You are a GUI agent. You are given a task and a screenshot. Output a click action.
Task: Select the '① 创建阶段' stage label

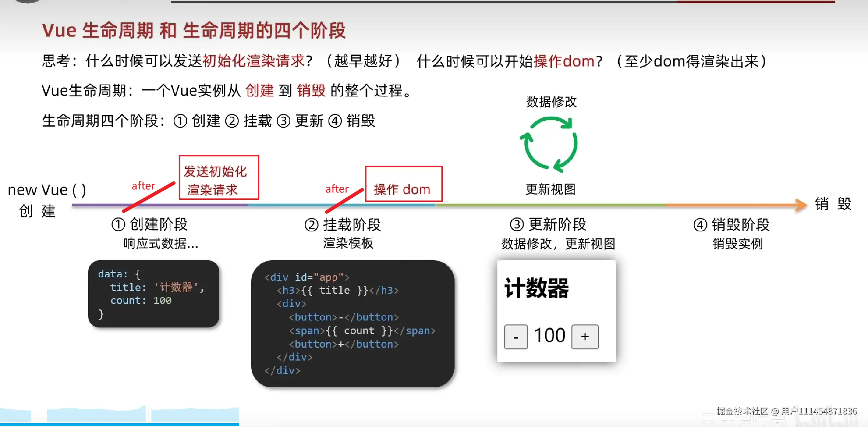click(x=150, y=224)
